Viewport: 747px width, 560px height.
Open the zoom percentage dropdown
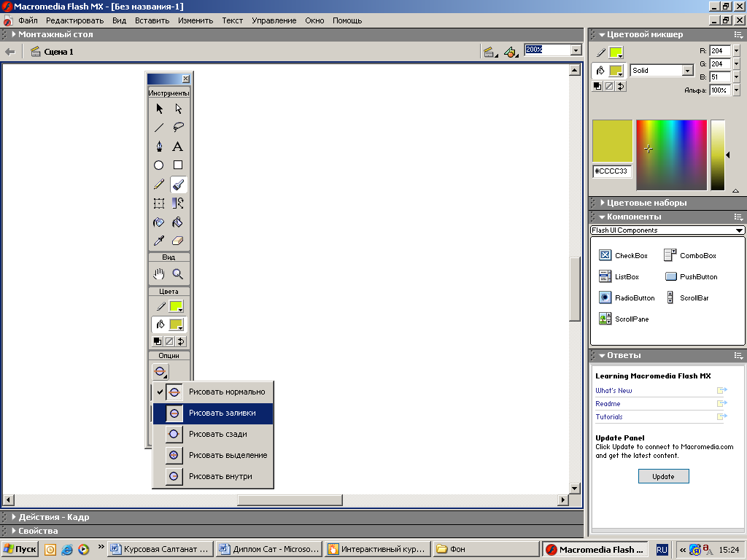576,50
